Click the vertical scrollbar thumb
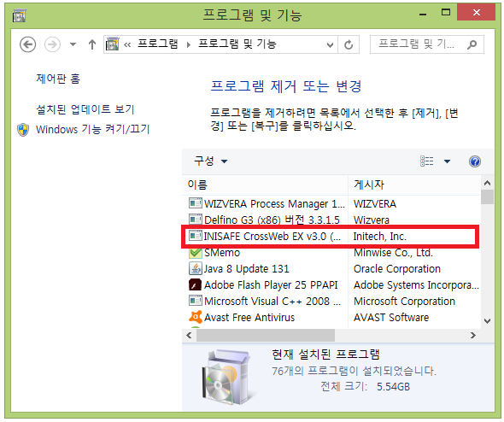Viewport: 504px width, 422px height. point(487,196)
